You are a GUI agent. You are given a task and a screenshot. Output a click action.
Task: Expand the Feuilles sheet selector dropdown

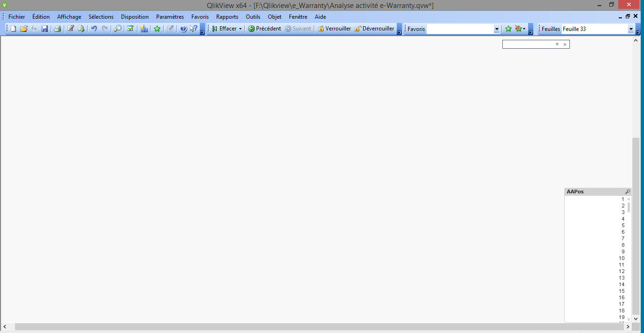coord(631,29)
